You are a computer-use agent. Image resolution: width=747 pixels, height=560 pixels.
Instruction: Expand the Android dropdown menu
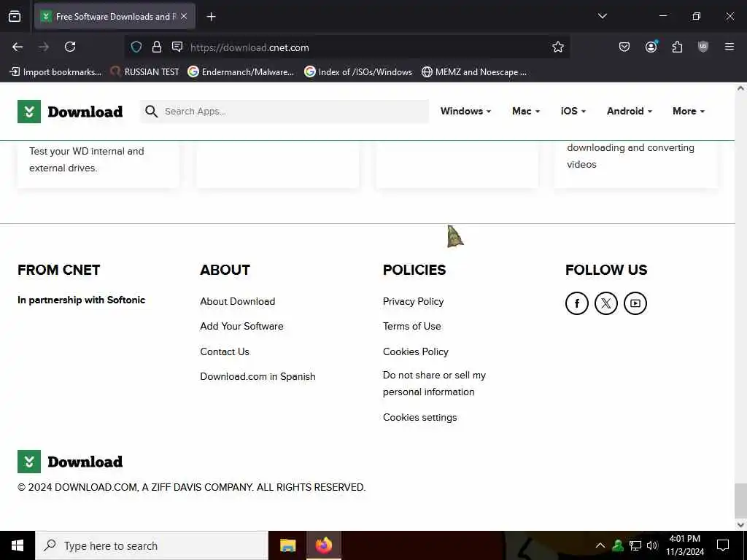pos(630,111)
